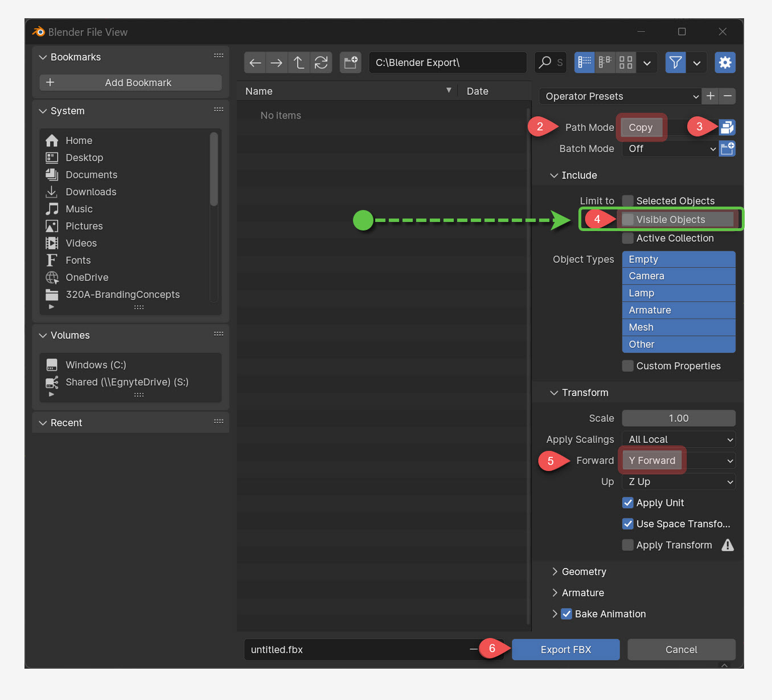Click the search magnifier icon
The height and width of the screenshot is (700, 772).
(545, 62)
